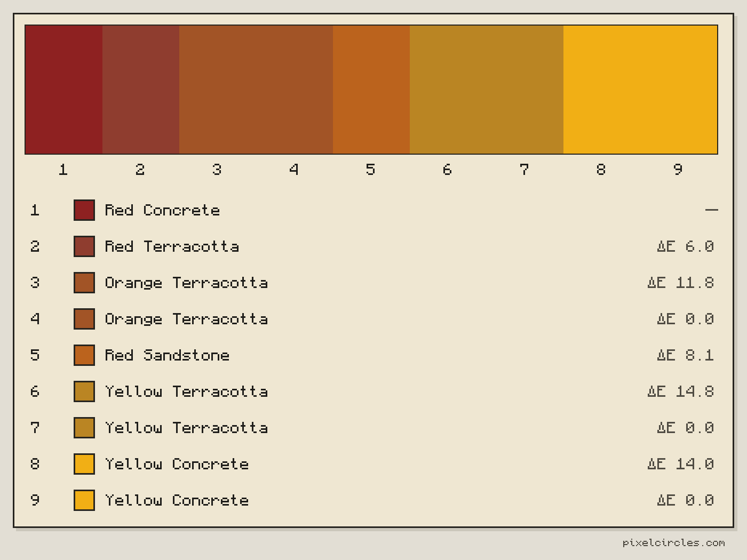Click the number 9 label under the gradient bar

(678, 170)
